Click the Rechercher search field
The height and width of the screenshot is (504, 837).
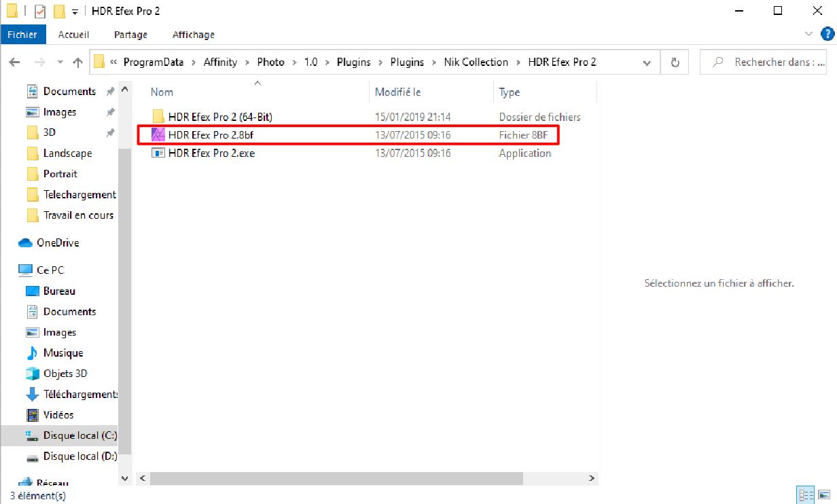(765, 62)
